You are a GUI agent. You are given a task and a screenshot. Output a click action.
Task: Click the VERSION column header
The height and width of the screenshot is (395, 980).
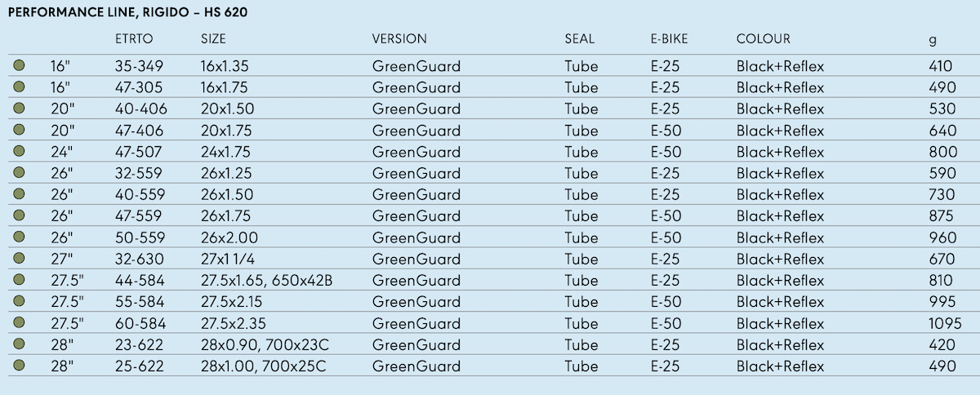click(399, 39)
